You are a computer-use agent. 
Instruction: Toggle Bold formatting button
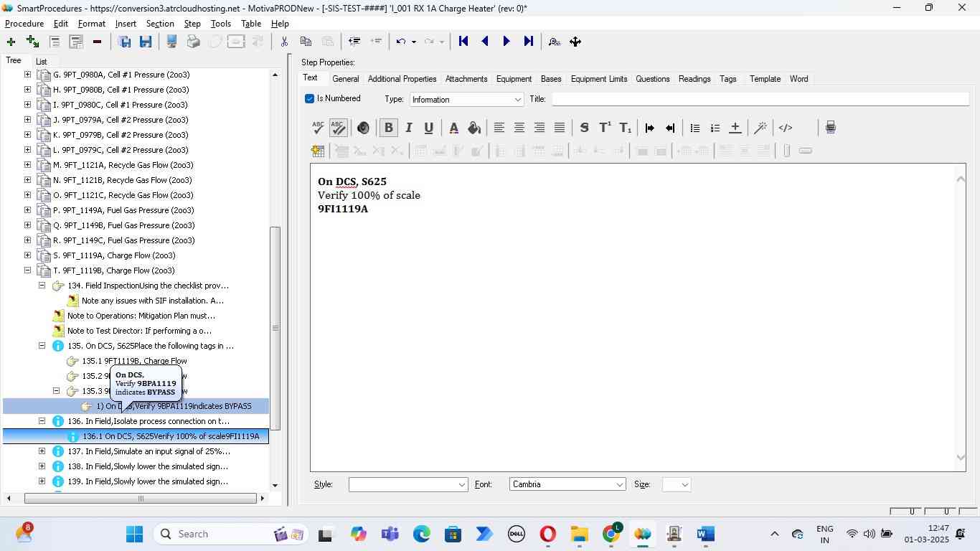[388, 128]
